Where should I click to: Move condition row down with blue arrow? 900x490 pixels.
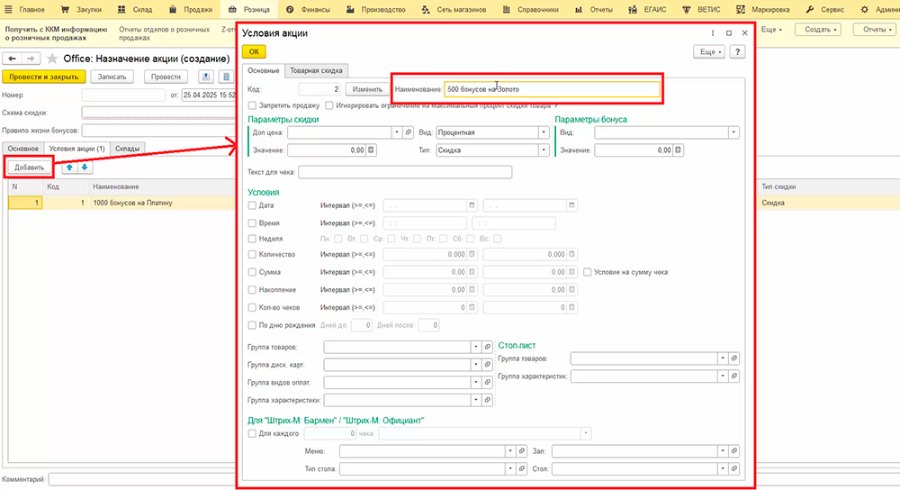point(84,168)
